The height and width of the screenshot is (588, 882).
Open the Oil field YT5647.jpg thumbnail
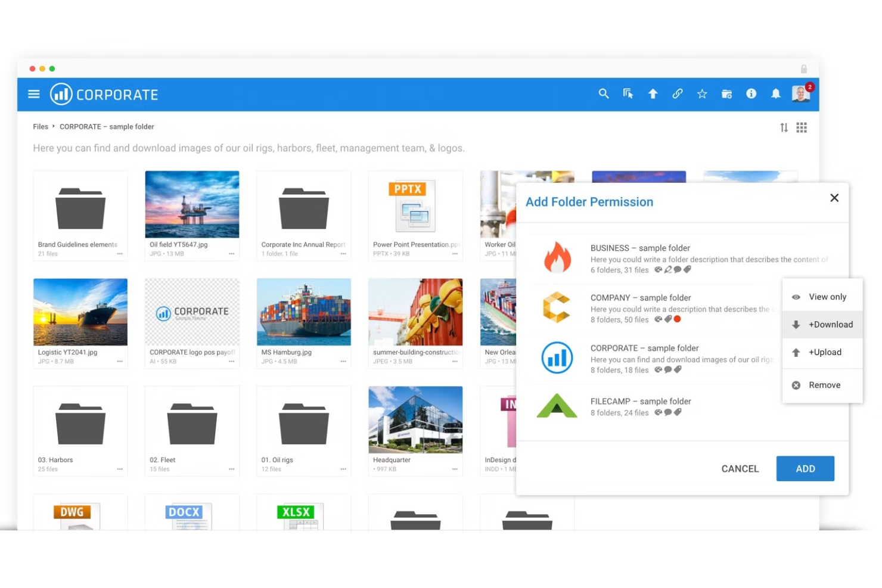click(x=192, y=204)
